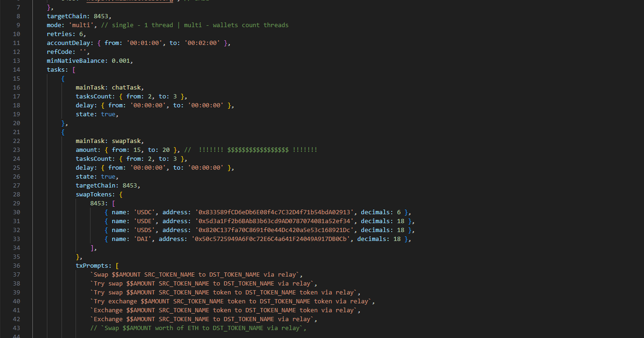
Task: Click the tasks property on line 14
Action: (56, 69)
